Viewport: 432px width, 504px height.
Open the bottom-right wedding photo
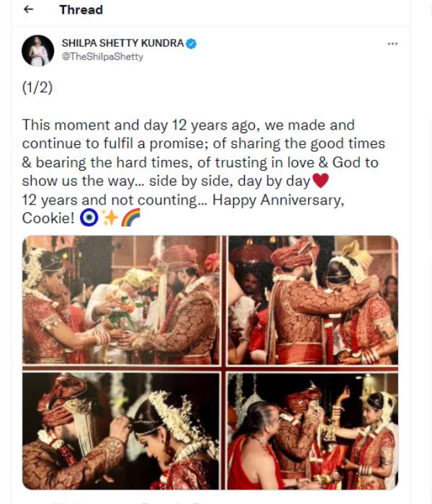coord(312,429)
